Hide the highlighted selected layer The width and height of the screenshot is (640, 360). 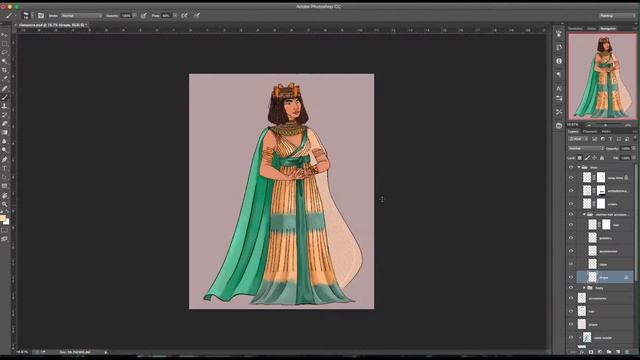tap(571, 277)
